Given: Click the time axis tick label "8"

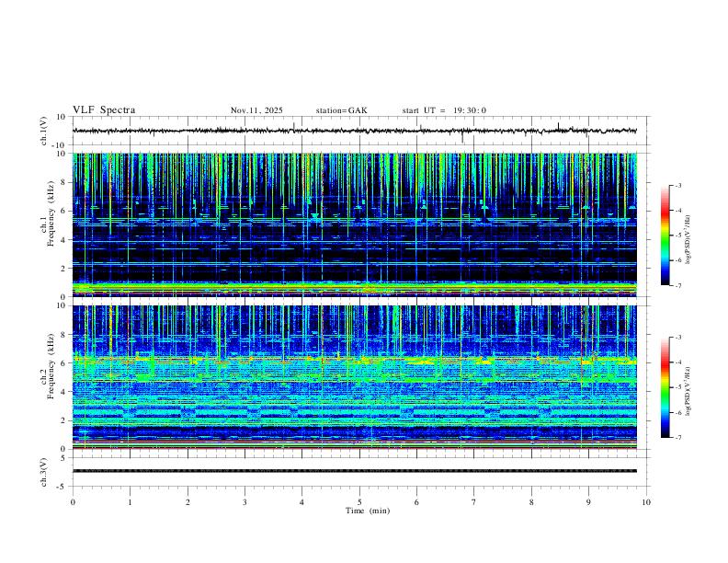Looking at the screenshot, I should [x=531, y=502].
